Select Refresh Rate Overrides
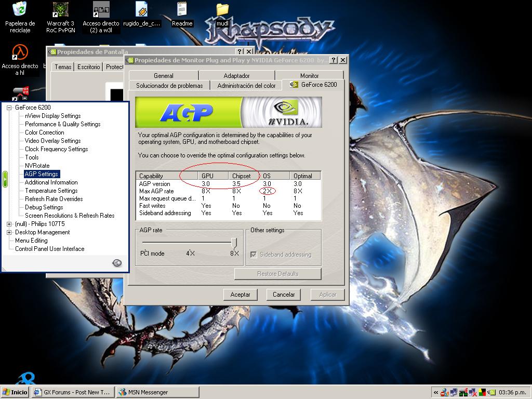 (x=54, y=199)
